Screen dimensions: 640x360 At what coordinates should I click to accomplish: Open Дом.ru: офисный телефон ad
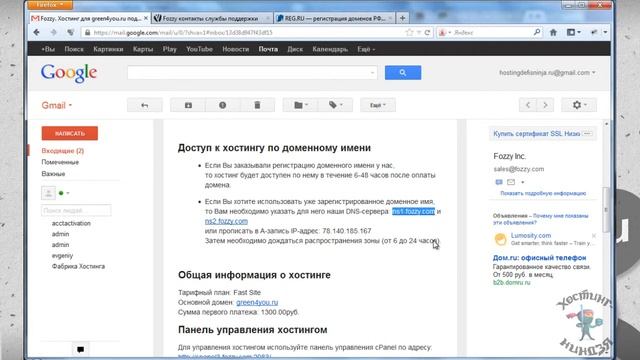click(x=539, y=258)
